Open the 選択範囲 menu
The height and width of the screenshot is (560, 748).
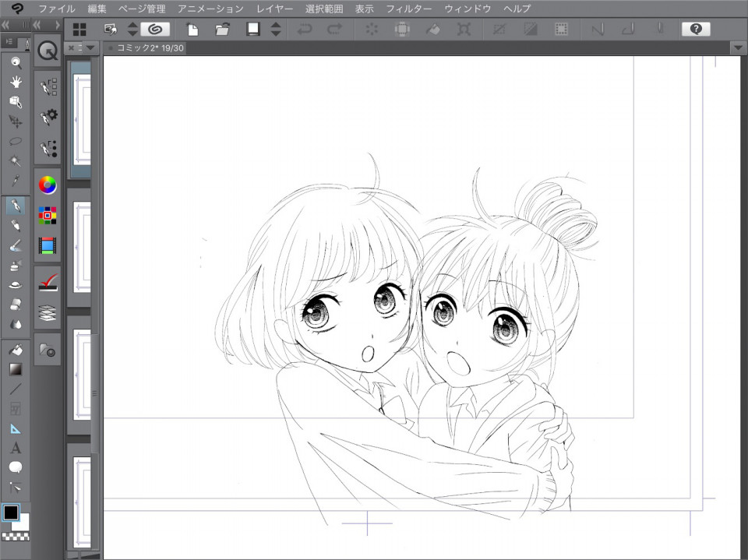coord(324,9)
